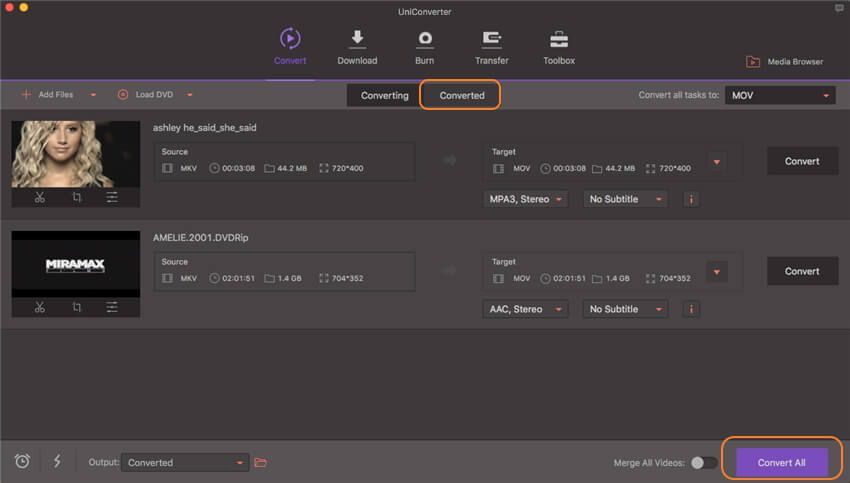The height and width of the screenshot is (483, 850).
Task: Click the 02:01:51 source duration
Action: pyautogui.click(x=239, y=278)
